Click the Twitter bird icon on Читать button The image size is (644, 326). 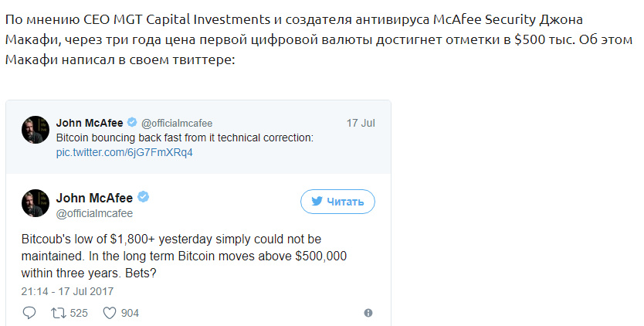pyautogui.click(x=317, y=202)
